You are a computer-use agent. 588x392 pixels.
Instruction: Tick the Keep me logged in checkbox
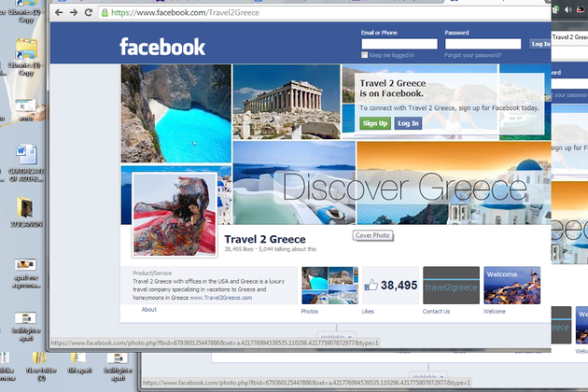(x=365, y=55)
